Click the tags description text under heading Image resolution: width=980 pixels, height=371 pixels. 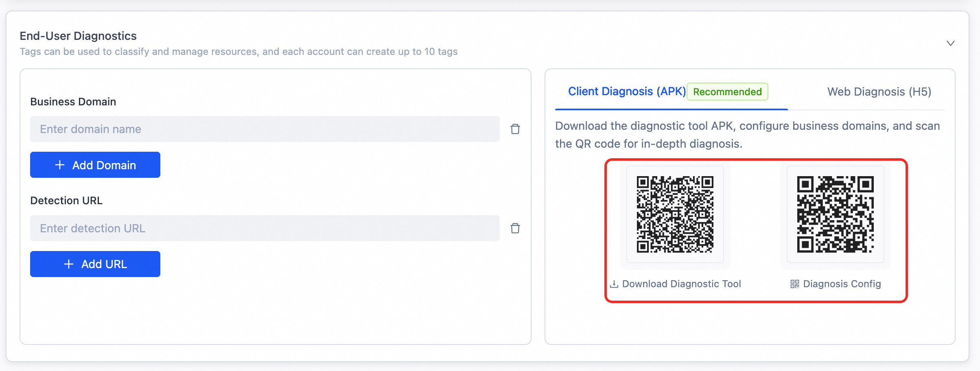[239, 52]
